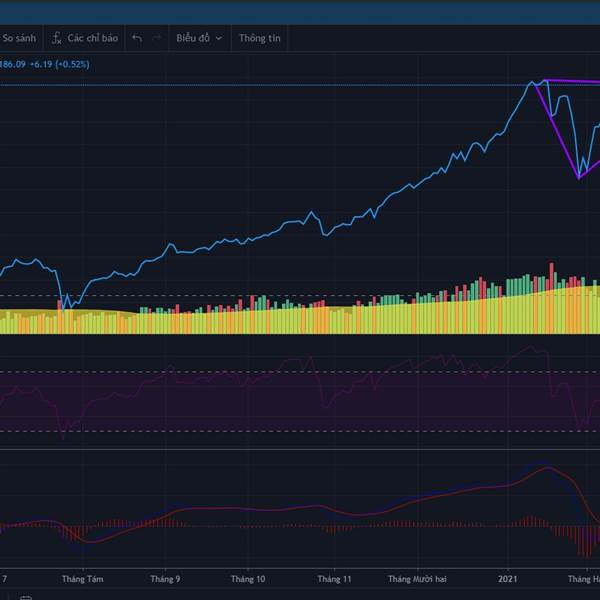Click the fx indicators icon
Viewport: 600px width, 600px height.
57,38
